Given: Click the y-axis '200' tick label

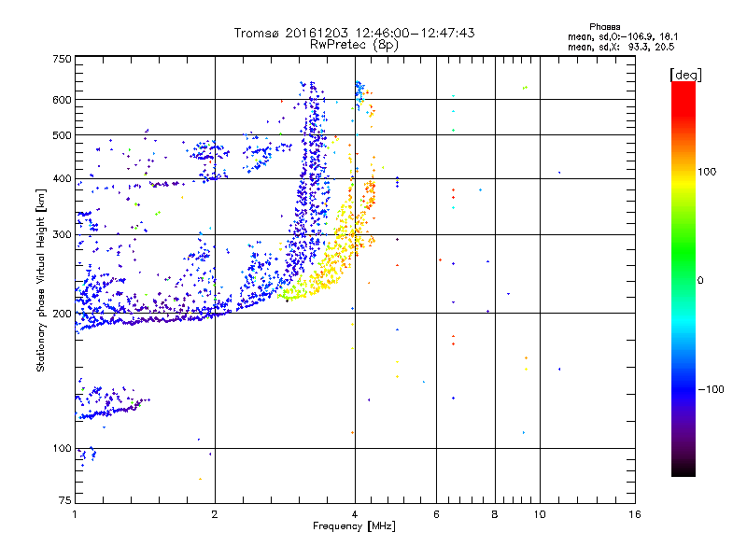Looking at the screenshot, I should click(62, 314).
